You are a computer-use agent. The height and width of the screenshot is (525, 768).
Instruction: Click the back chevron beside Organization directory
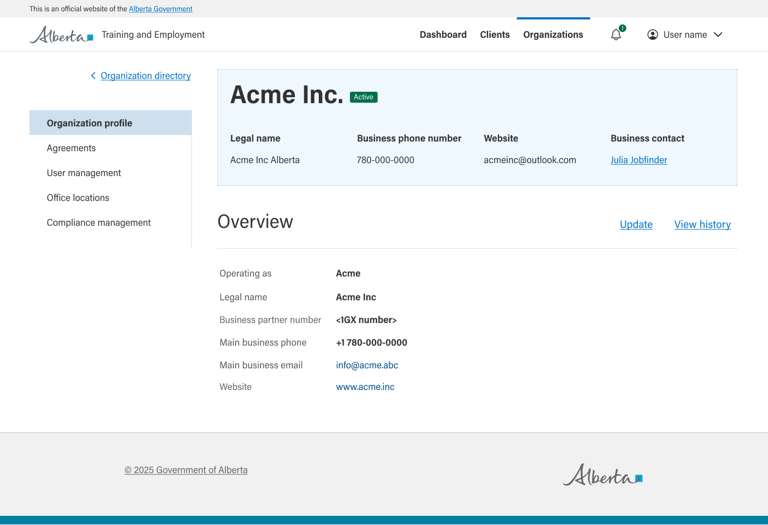(93, 75)
